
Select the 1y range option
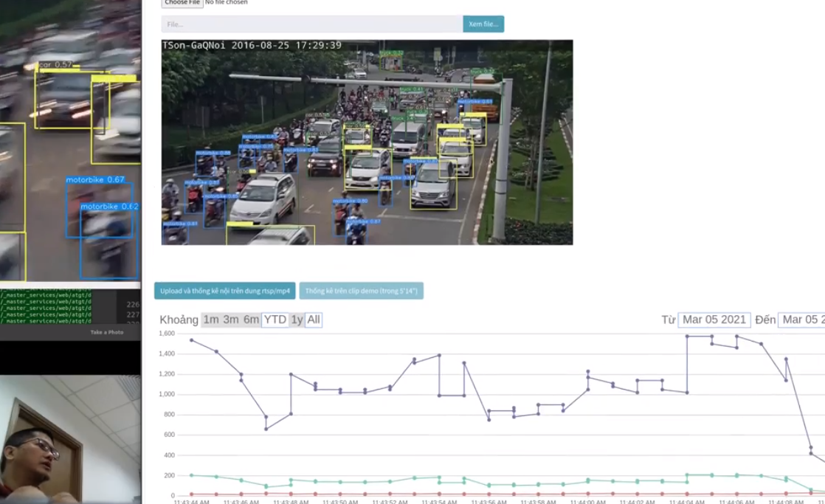[x=297, y=320]
